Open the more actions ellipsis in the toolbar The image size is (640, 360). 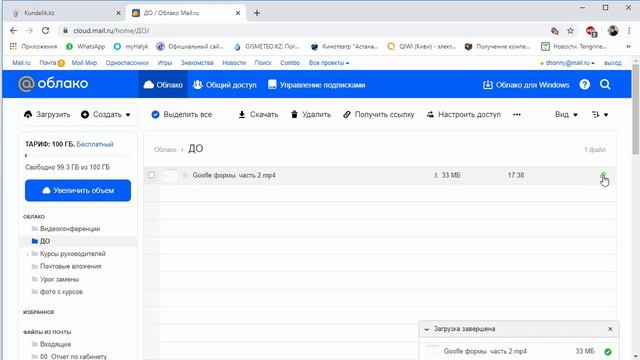(x=517, y=115)
